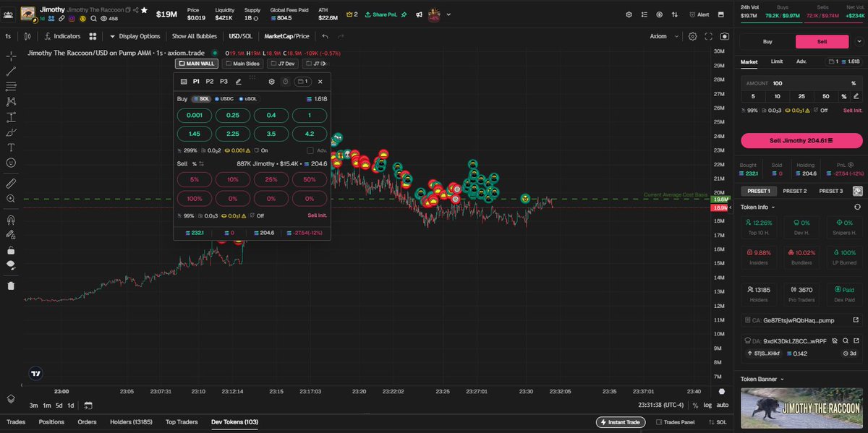
Task: Open the Axiom chart source dropdown
Action: [665, 36]
